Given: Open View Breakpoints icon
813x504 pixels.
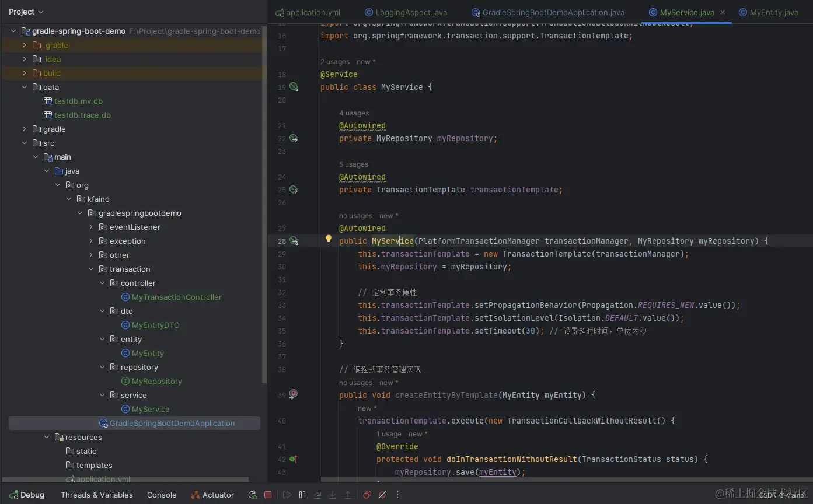Looking at the screenshot, I should (367, 495).
